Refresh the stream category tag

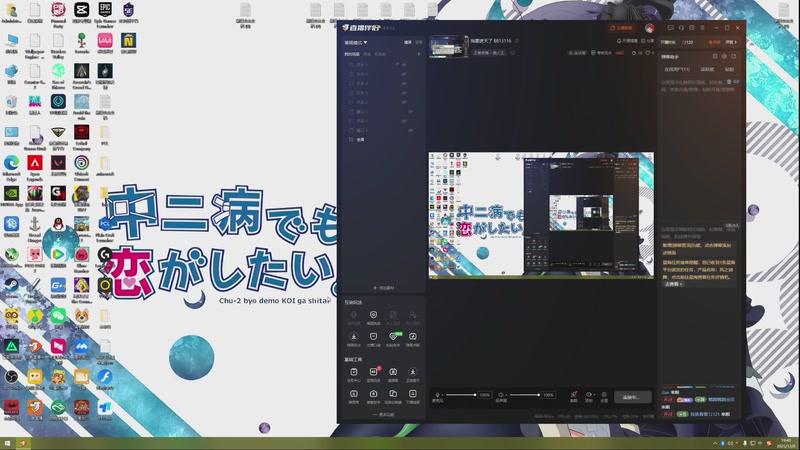[x=513, y=53]
